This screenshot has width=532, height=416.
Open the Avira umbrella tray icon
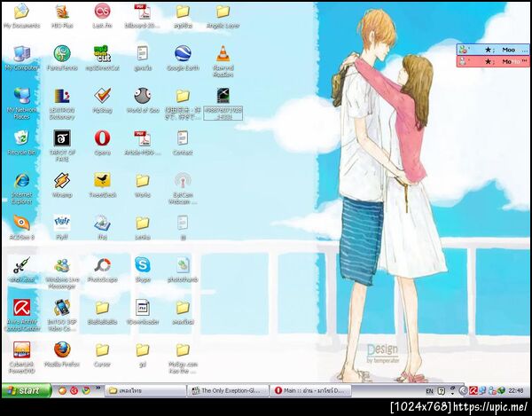click(x=473, y=391)
